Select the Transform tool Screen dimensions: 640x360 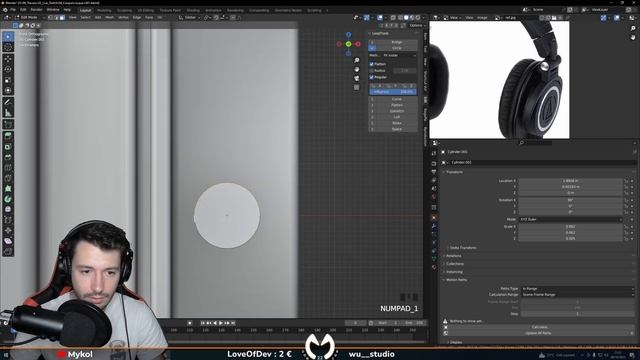click(x=8, y=91)
